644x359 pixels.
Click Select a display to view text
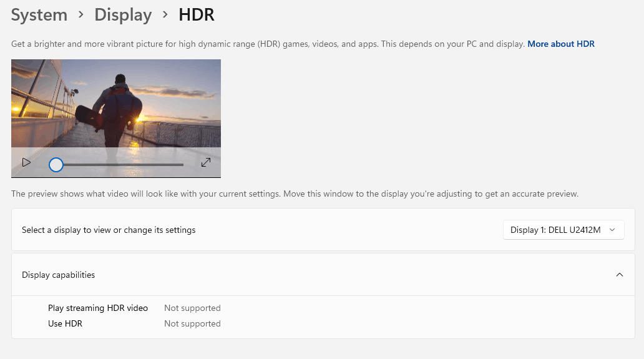point(109,230)
